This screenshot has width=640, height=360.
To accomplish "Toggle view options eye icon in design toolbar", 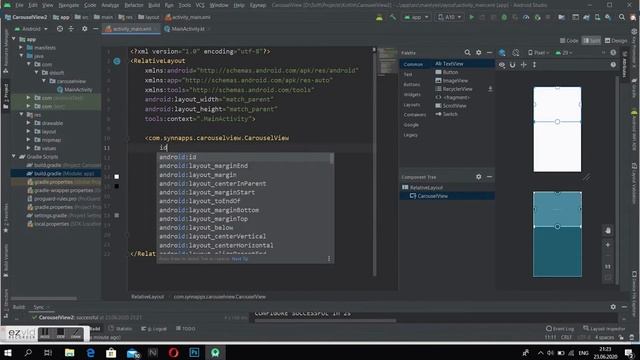I will [502, 65].
